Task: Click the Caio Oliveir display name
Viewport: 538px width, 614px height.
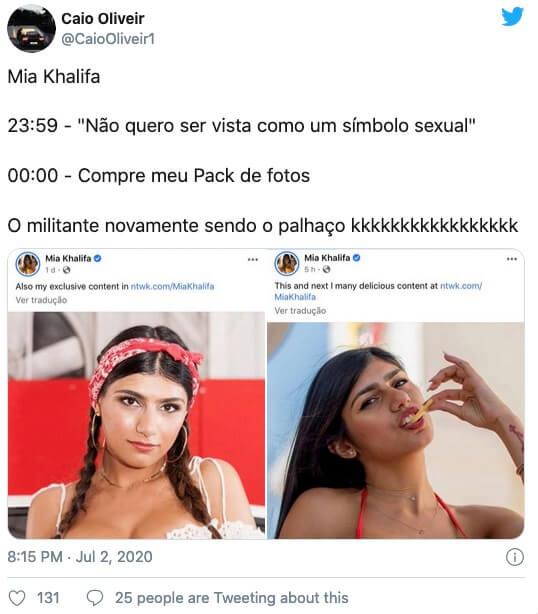Action: click(x=103, y=18)
